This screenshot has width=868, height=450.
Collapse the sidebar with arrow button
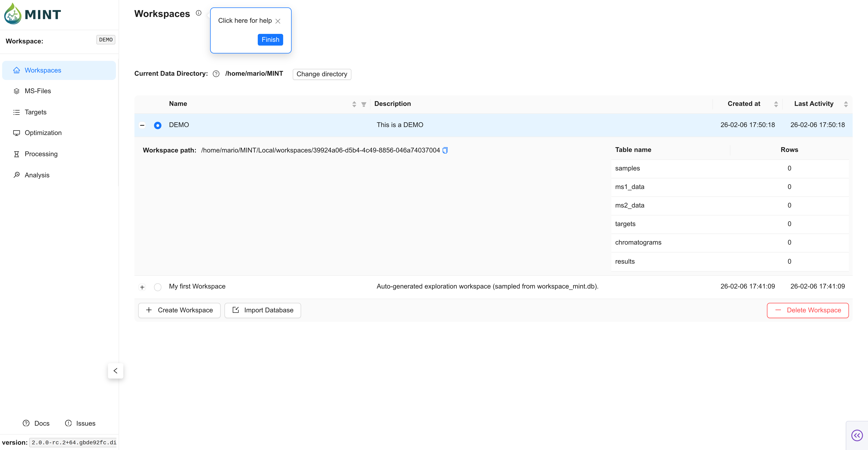[x=115, y=370]
